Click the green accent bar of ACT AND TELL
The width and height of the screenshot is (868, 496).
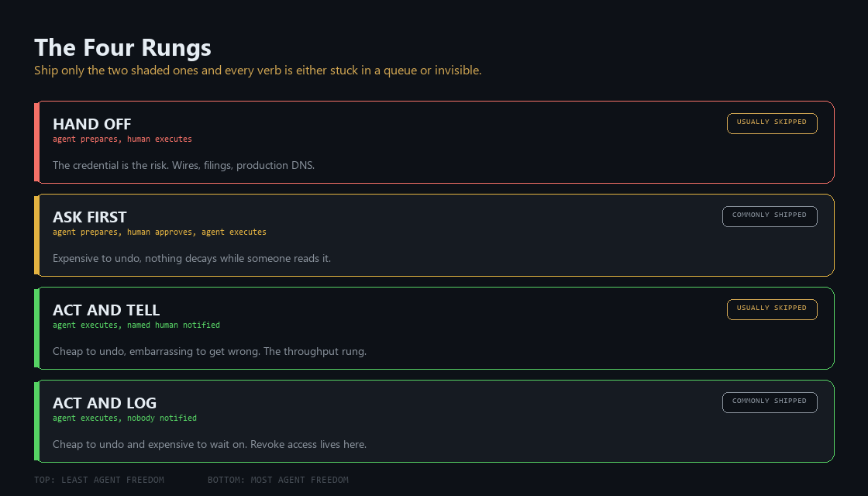pyautogui.click(x=36, y=329)
